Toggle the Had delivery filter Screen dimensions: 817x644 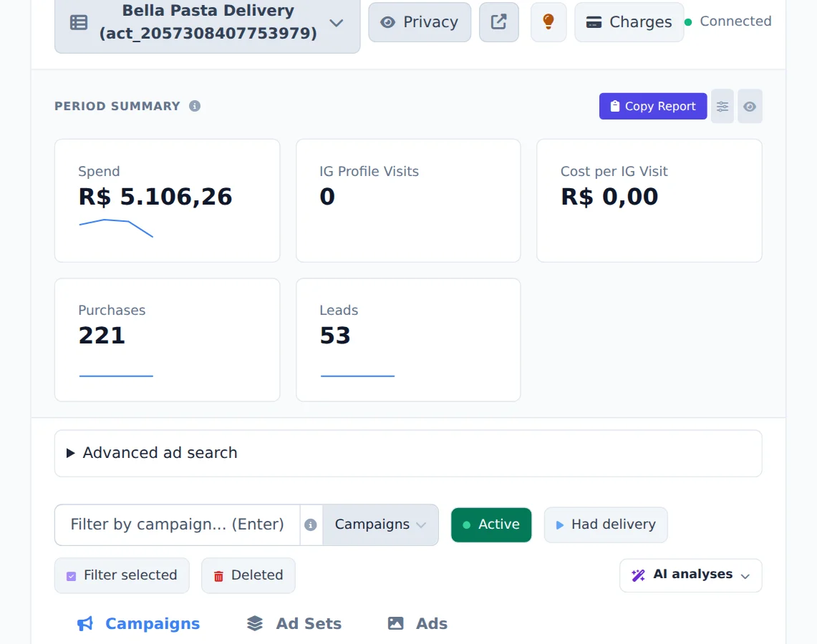point(606,525)
